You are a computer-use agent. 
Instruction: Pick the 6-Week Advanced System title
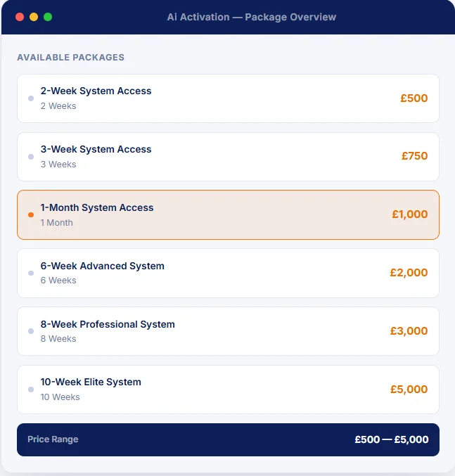102,266
